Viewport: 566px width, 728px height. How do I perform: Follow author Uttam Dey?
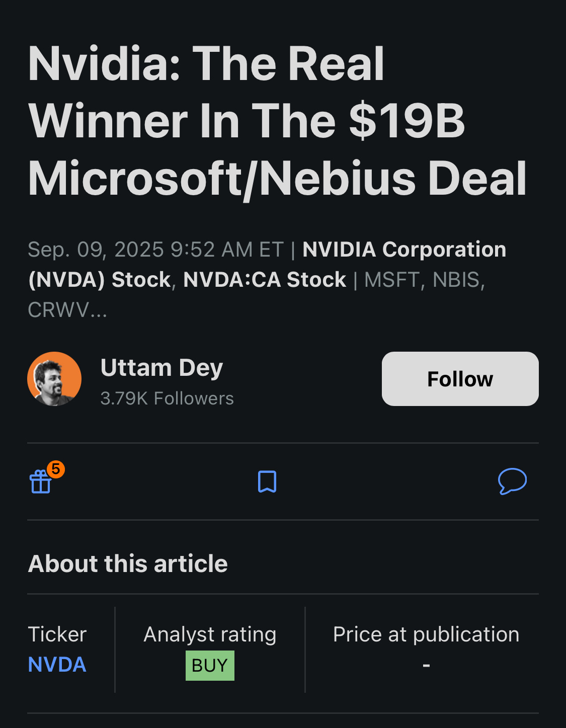(x=460, y=379)
